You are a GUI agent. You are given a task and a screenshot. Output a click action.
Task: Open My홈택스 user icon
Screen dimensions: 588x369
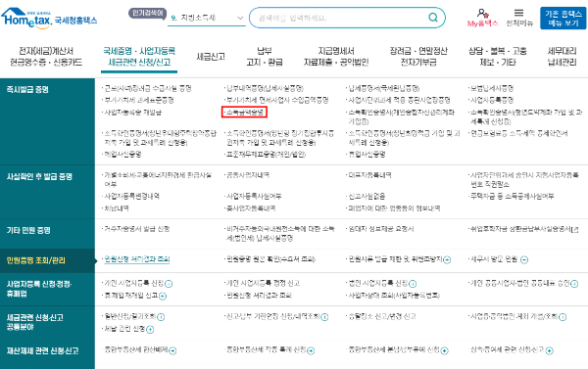pos(482,18)
